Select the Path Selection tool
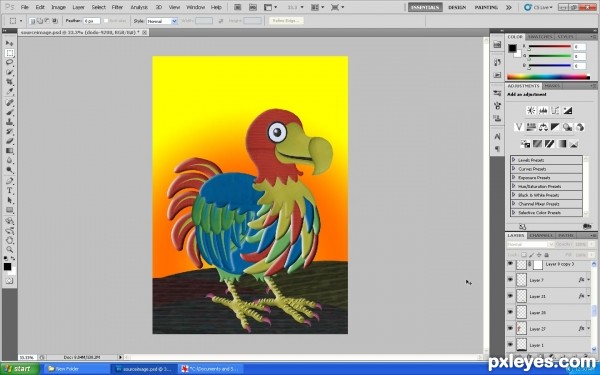The height and width of the screenshot is (375, 600). tap(10, 200)
